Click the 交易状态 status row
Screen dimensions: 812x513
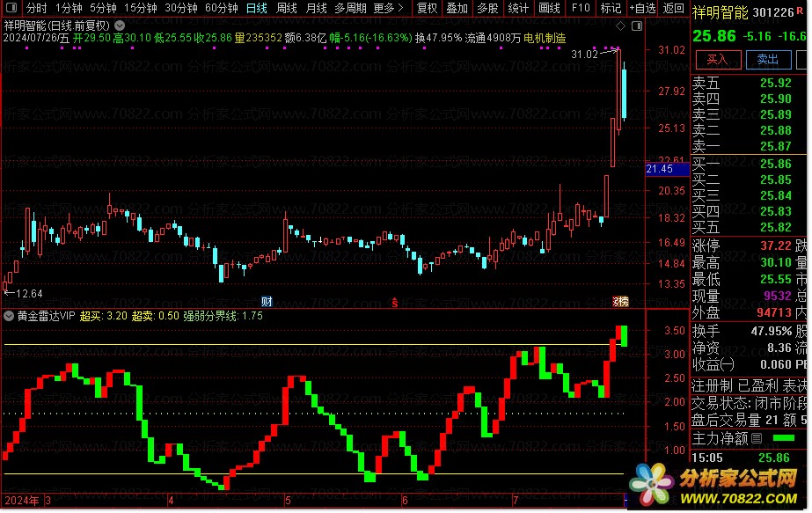(x=749, y=403)
